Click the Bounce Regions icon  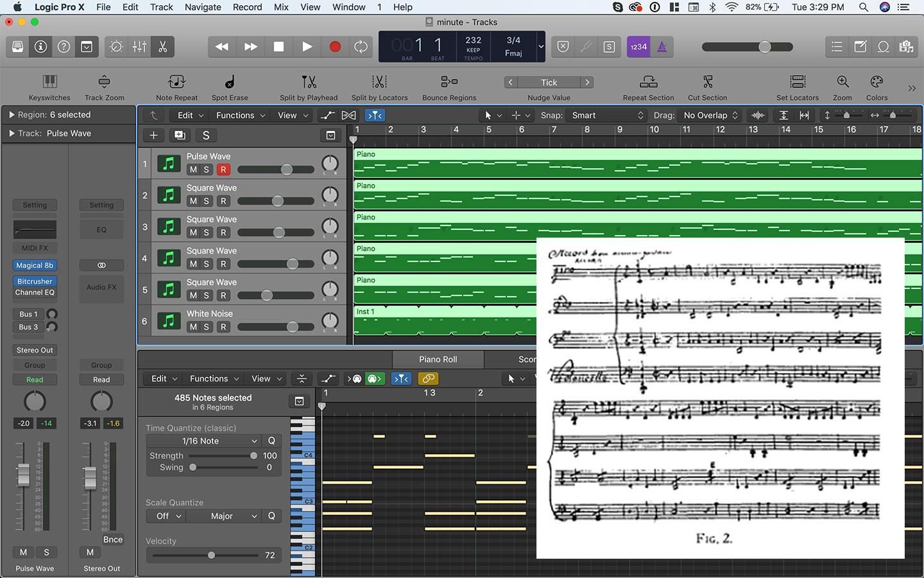click(x=449, y=82)
